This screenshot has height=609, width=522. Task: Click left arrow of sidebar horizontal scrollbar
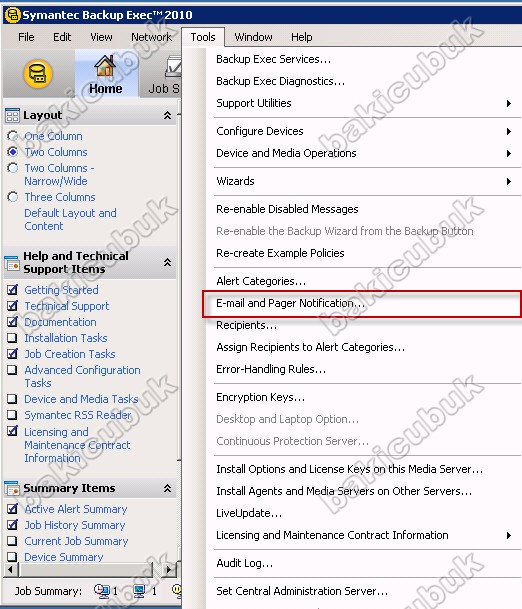(10, 569)
